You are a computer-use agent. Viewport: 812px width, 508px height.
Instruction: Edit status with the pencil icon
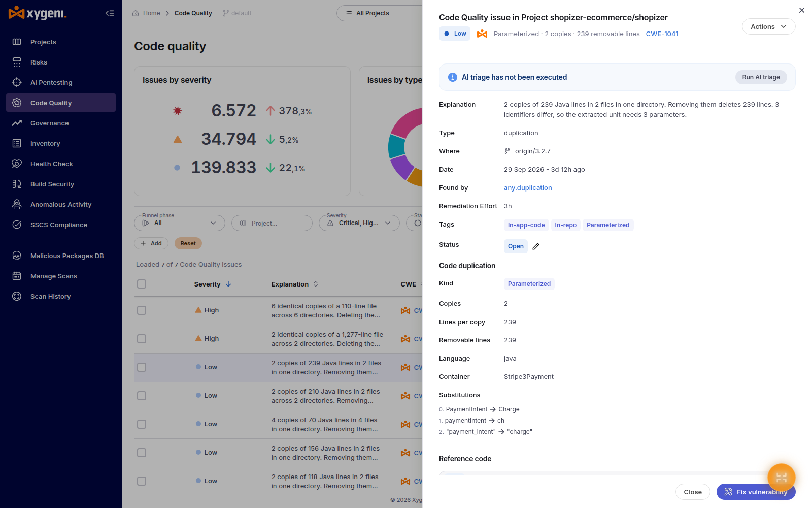click(x=536, y=246)
